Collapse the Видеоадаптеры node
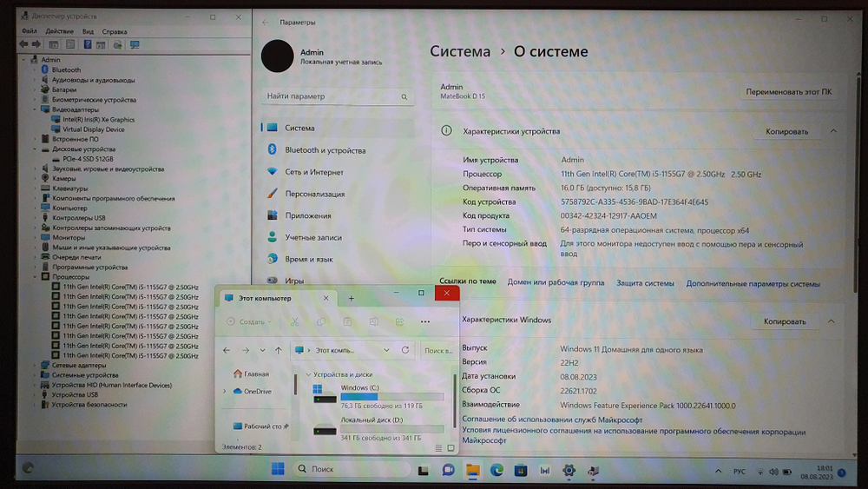868x489 pixels. [x=35, y=109]
